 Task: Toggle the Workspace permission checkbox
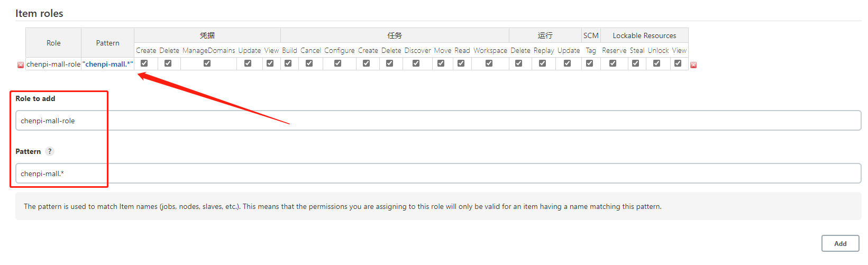point(489,63)
